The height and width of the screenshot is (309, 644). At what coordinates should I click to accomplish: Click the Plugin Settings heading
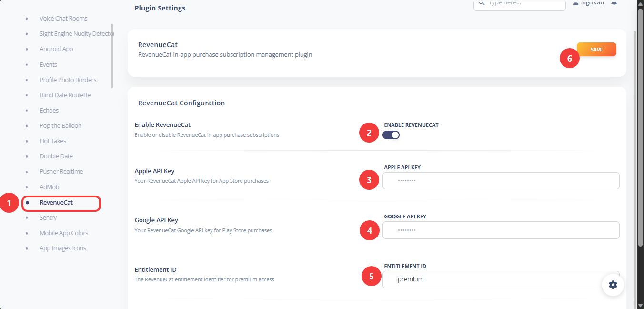(160, 8)
